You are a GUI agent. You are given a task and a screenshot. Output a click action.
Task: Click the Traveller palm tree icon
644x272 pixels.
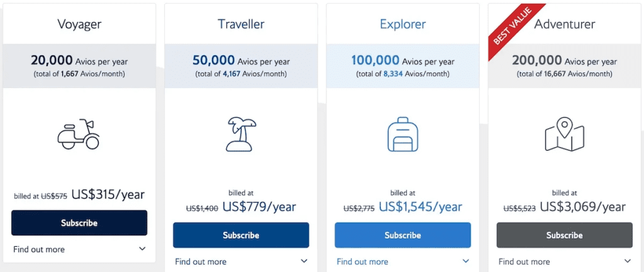[241, 134]
